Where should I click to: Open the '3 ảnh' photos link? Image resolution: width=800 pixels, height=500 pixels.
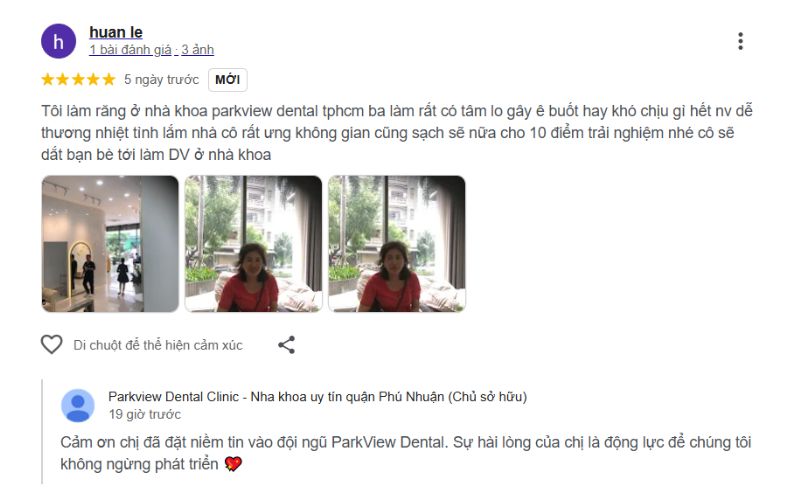coord(197,49)
